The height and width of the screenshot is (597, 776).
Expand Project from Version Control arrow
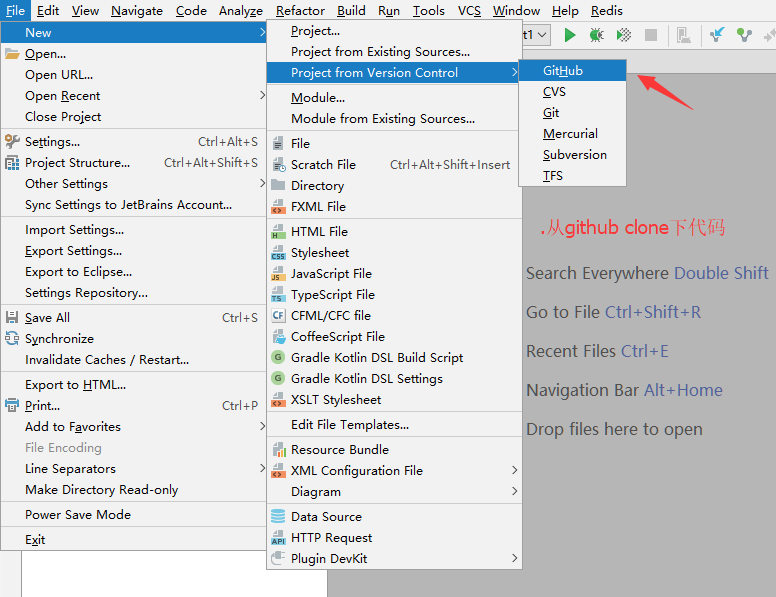514,72
